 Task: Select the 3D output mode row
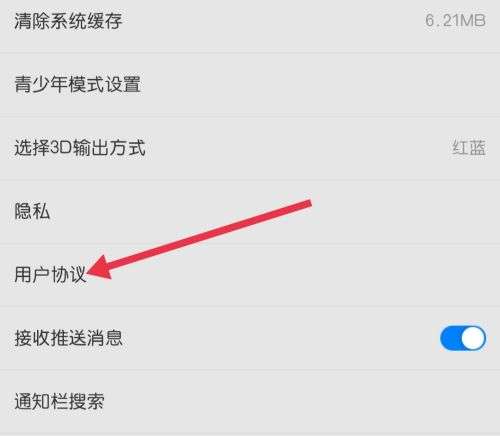tap(250, 148)
